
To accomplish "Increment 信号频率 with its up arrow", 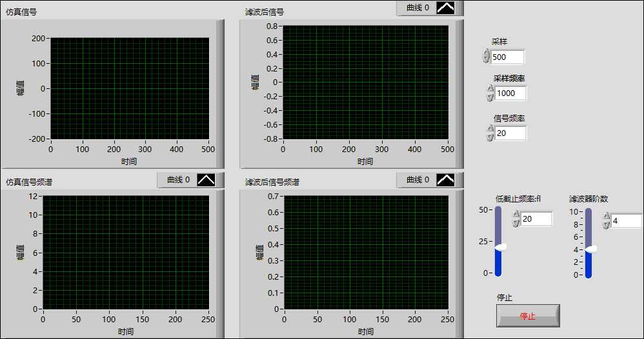I will click(x=490, y=129).
